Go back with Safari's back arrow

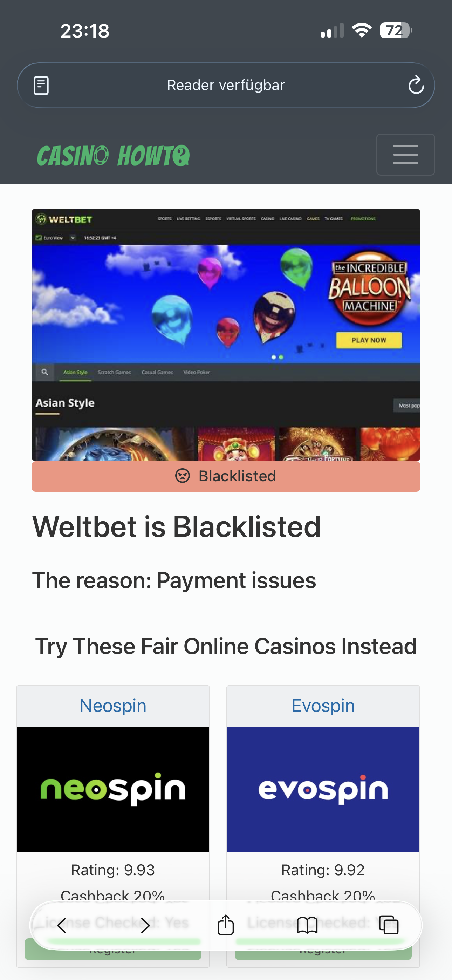click(62, 925)
